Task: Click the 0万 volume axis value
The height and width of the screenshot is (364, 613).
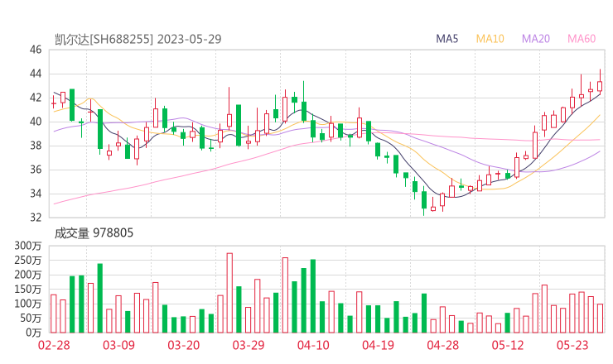Action: click(34, 333)
